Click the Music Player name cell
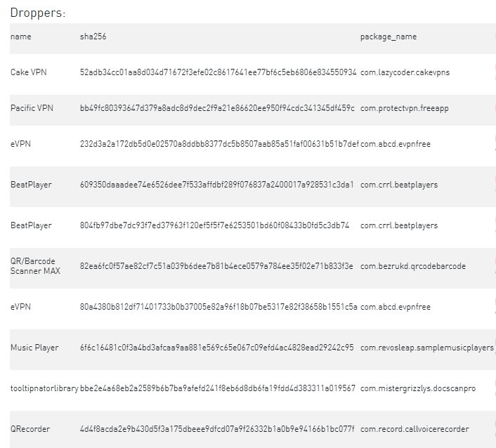 34,348
